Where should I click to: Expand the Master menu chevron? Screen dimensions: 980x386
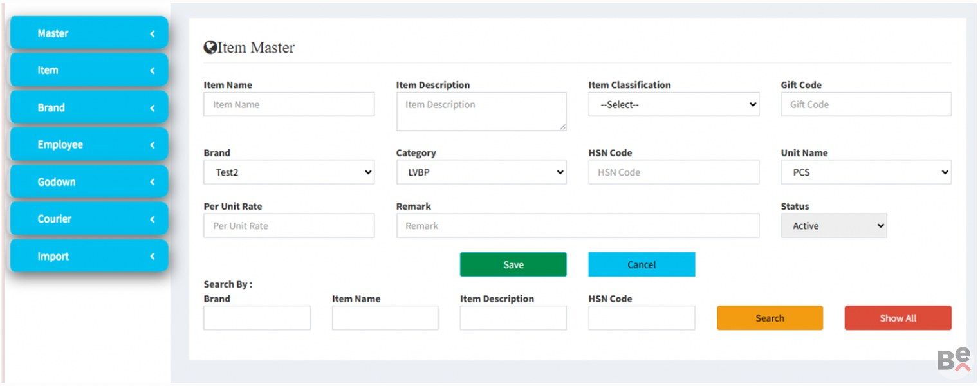153,33
